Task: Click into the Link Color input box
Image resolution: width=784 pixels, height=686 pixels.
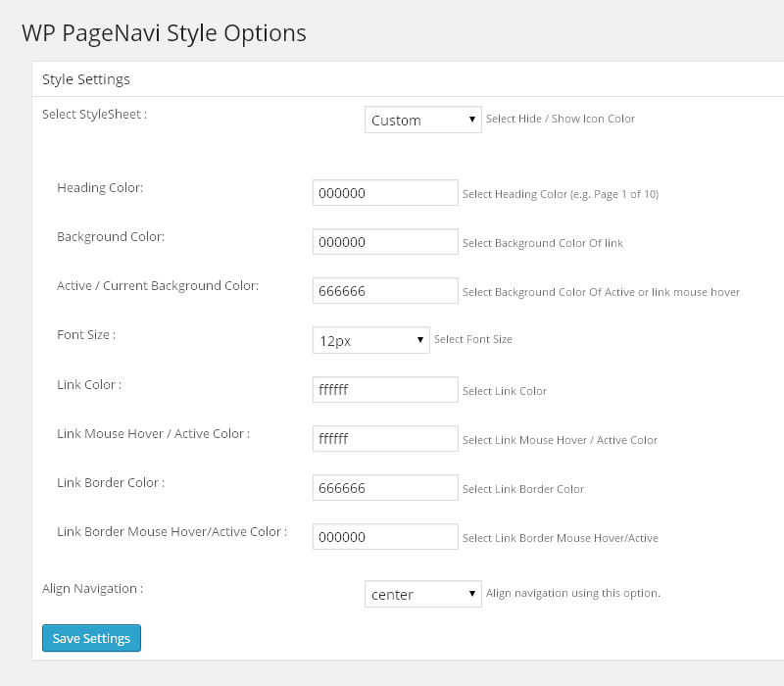Action: pyautogui.click(x=385, y=389)
